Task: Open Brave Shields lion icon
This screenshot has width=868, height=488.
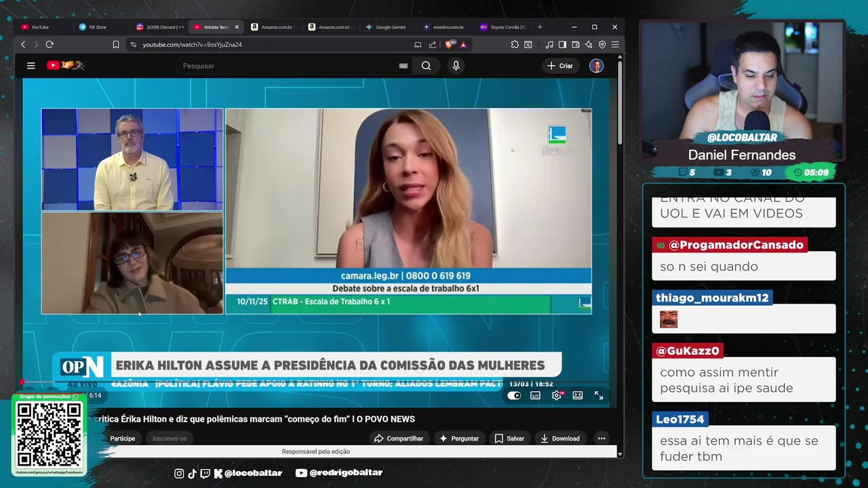Action: click(450, 45)
